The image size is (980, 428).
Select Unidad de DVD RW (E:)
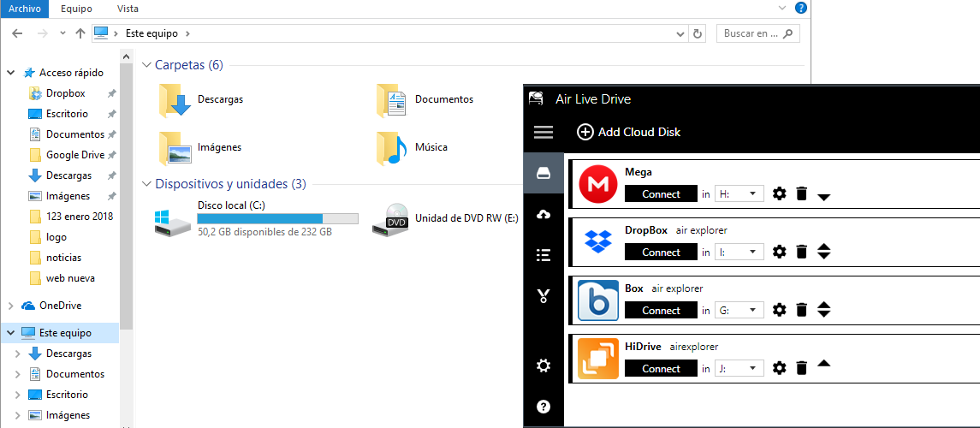446,218
